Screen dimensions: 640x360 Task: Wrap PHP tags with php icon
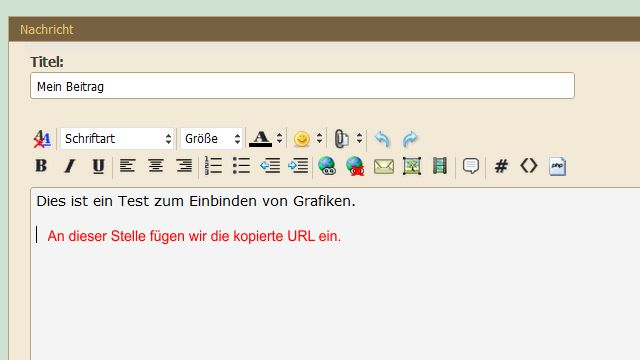point(557,166)
